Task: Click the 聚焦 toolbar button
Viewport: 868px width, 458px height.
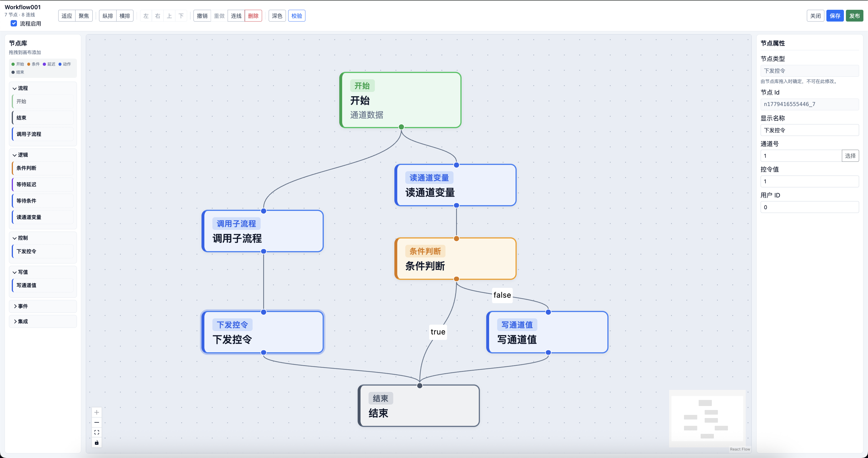Action: (84, 16)
